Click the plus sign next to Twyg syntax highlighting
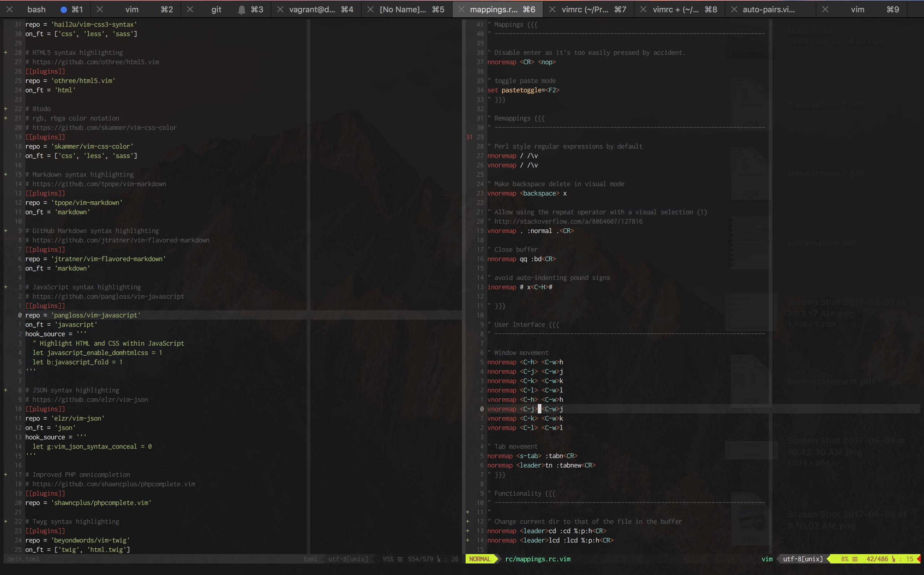 6,521
